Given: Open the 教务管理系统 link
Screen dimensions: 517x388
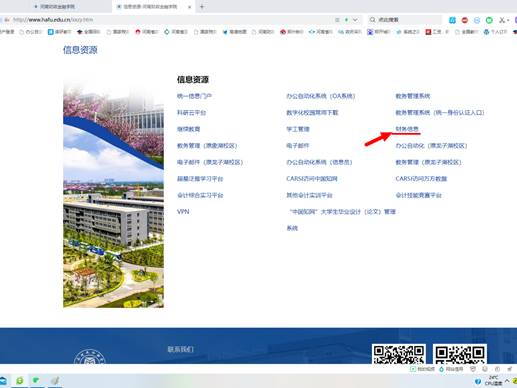Looking at the screenshot, I should [x=413, y=96].
